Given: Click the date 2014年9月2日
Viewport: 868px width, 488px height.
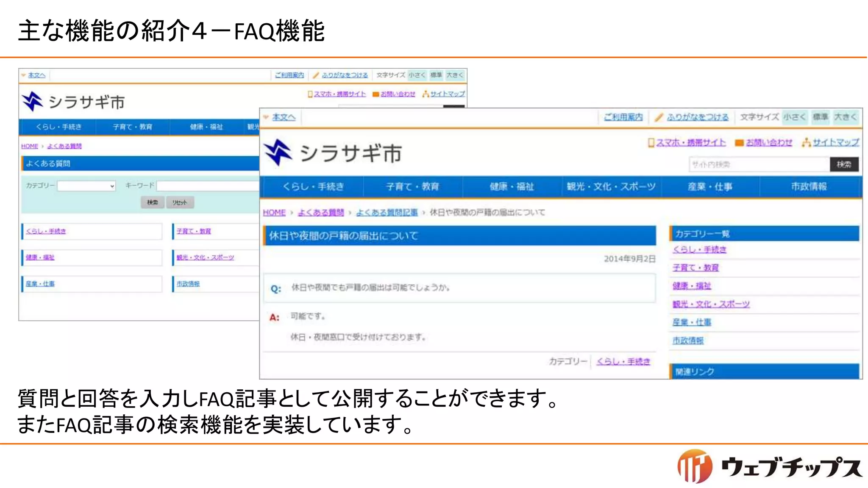Looking at the screenshot, I should tap(629, 259).
